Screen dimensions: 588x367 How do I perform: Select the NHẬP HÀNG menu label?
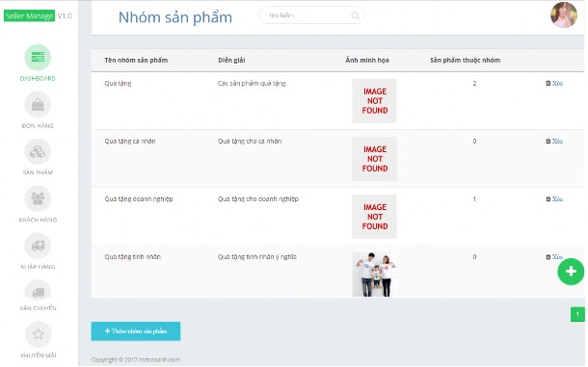click(38, 267)
